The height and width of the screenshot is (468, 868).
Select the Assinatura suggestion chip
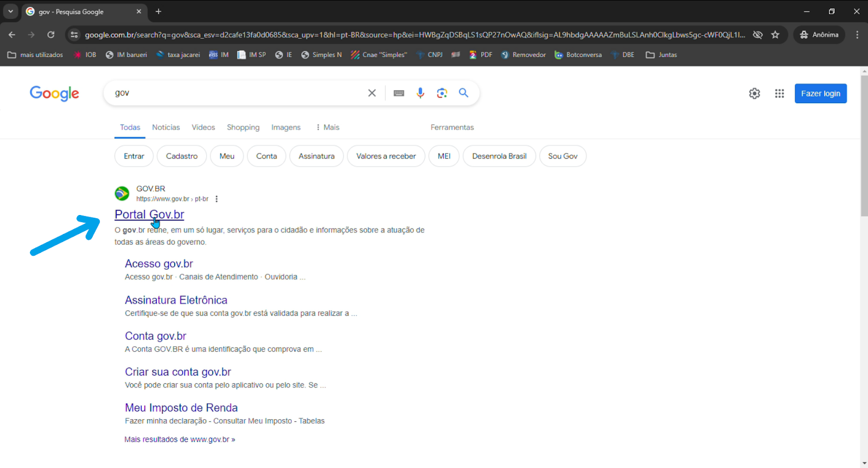(x=316, y=156)
